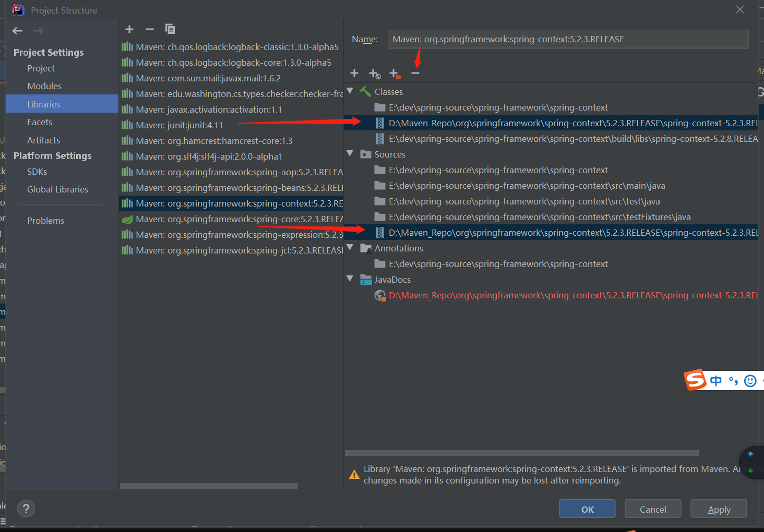Collapse the Sources node

coord(350,154)
